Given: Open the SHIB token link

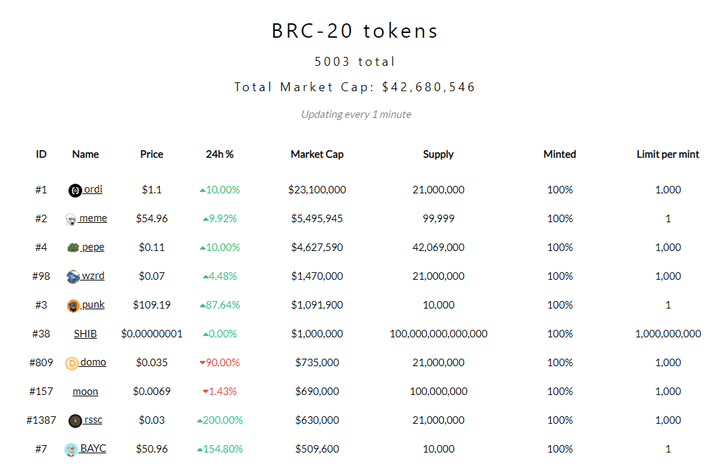Looking at the screenshot, I should click(x=85, y=334).
